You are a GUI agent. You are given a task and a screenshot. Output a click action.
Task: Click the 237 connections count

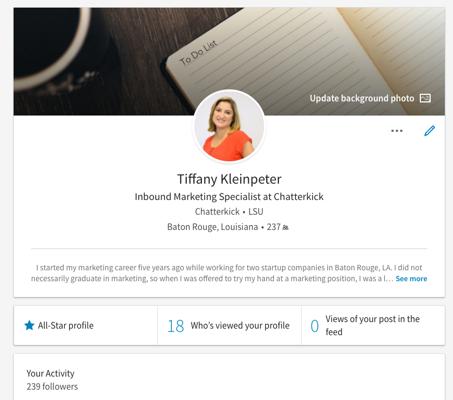point(273,227)
